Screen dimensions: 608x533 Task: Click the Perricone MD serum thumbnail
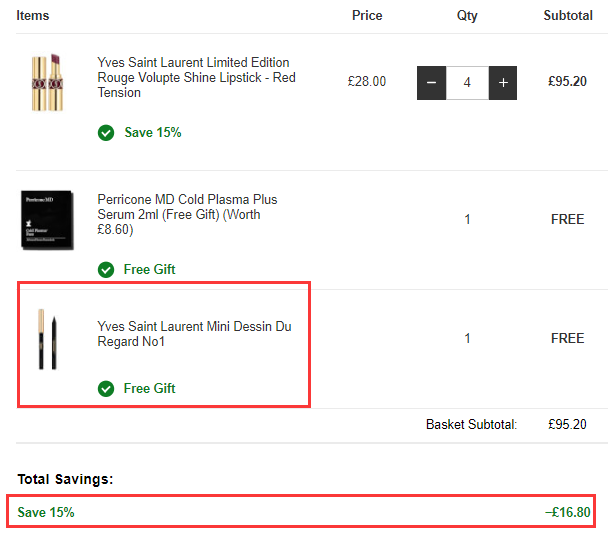[x=47, y=219]
